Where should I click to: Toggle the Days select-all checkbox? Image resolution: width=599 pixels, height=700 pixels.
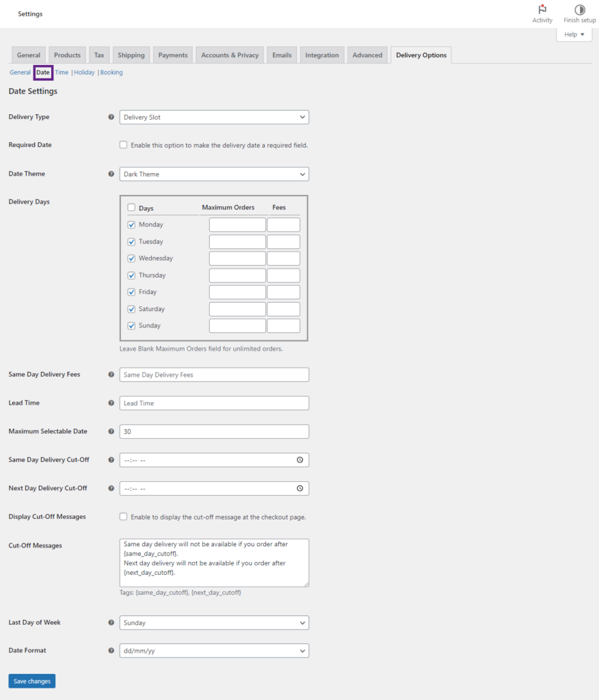coord(131,208)
